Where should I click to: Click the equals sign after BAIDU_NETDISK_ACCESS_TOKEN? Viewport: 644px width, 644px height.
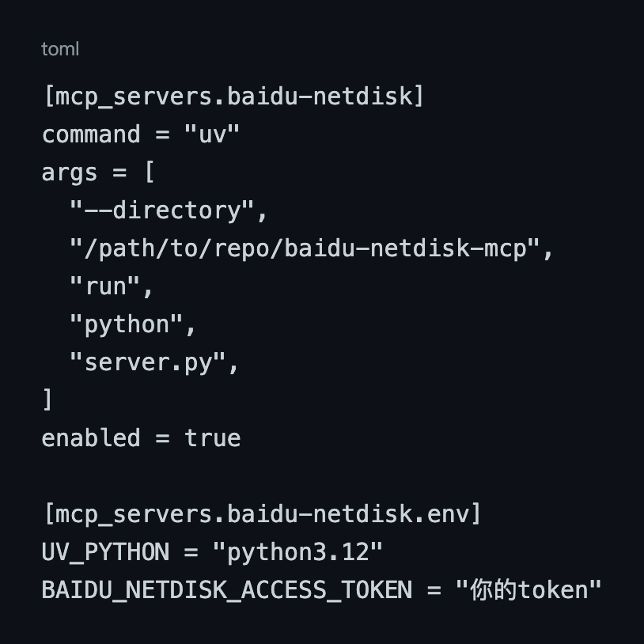(434, 591)
